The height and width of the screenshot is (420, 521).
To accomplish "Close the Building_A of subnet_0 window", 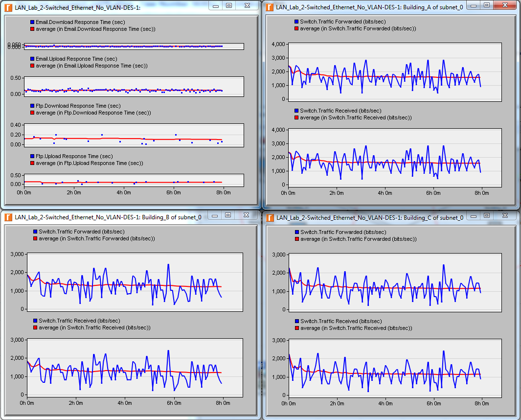I will click(x=505, y=5).
